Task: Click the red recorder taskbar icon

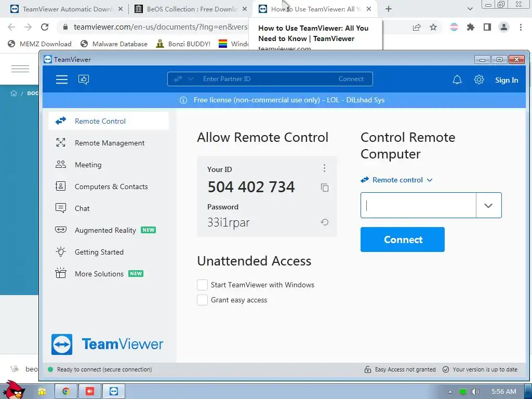Action: (89, 391)
